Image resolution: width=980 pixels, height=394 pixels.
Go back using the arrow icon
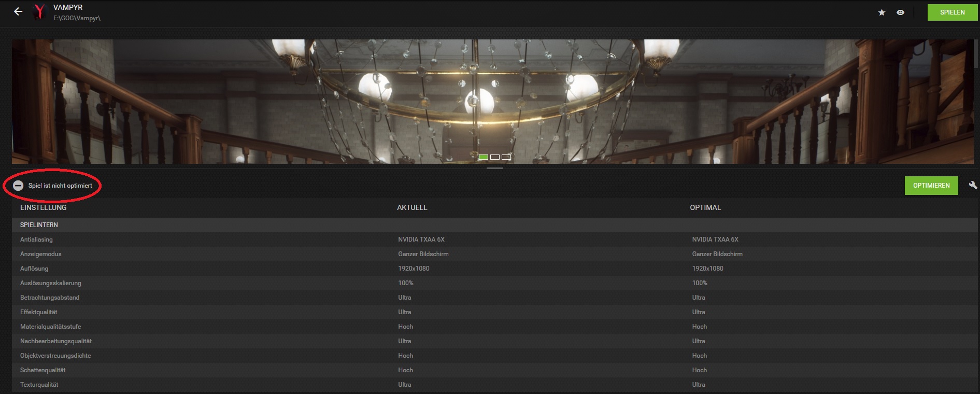click(x=18, y=11)
